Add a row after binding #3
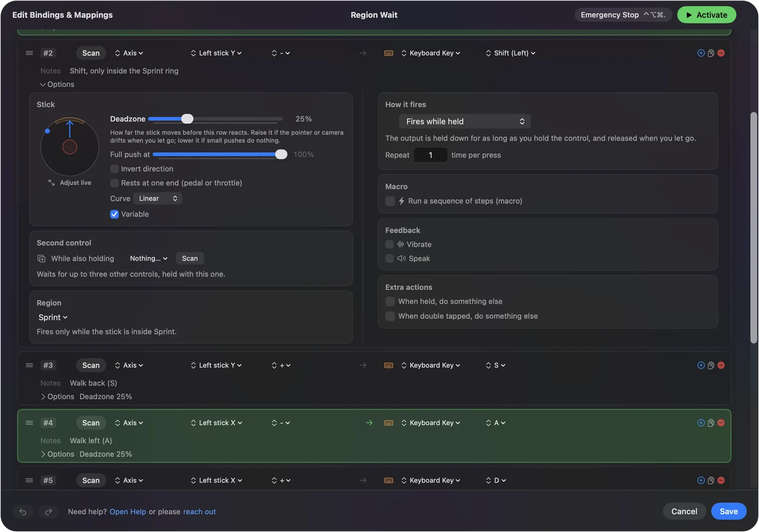This screenshot has width=759, height=532. (x=701, y=366)
